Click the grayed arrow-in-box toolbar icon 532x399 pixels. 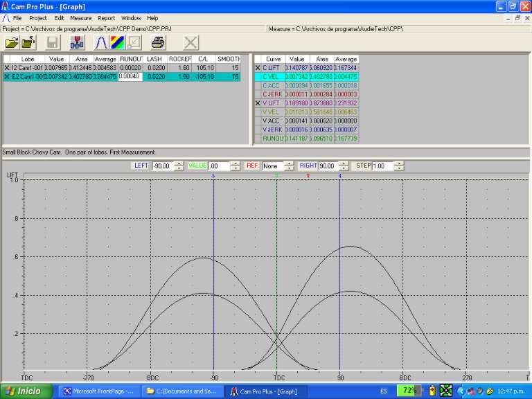(x=134, y=43)
